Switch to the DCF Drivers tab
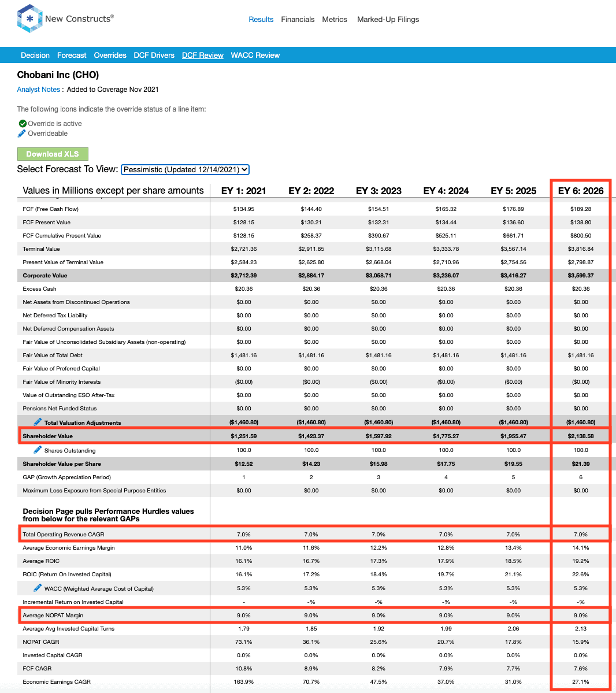The image size is (616, 693). click(x=154, y=55)
